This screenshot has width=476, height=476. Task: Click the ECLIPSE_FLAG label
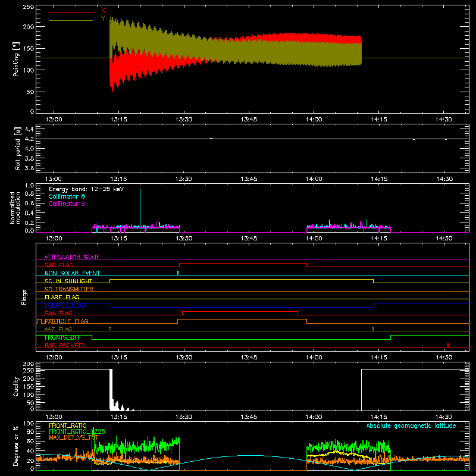click(65, 305)
